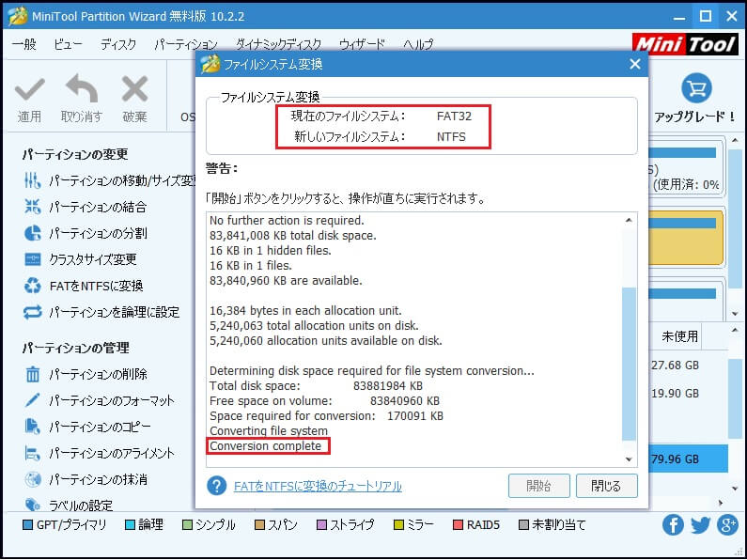The width and height of the screenshot is (747, 560).
Task: Click 'No further action is required.' log line
Action: pyautogui.click(x=287, y=221)
